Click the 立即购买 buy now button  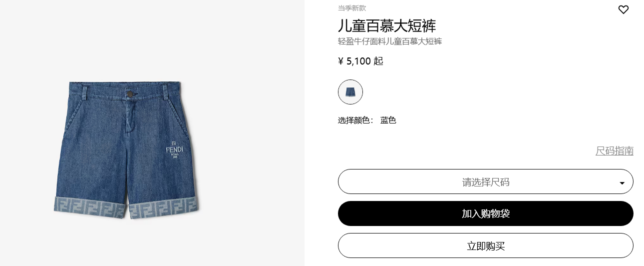486,245
